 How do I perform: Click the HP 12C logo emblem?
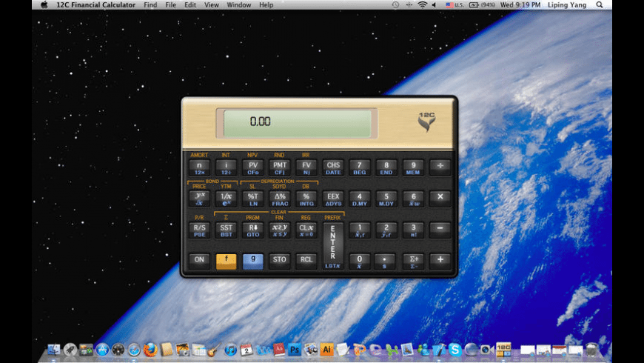point(428,121)
